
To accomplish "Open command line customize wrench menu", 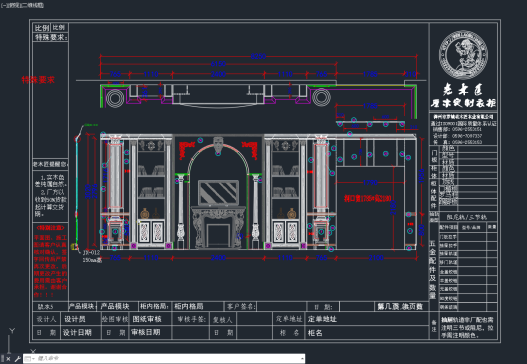I will click(17, 359).
